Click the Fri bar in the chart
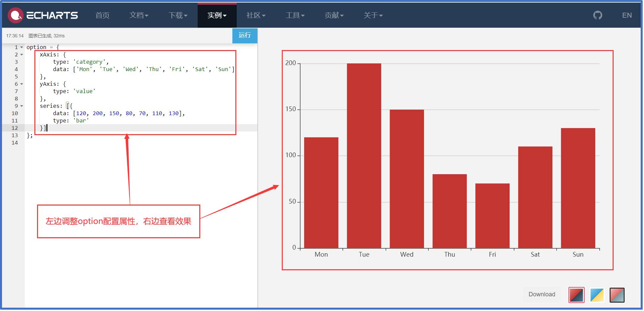644x311 pixels. point(492,216)
